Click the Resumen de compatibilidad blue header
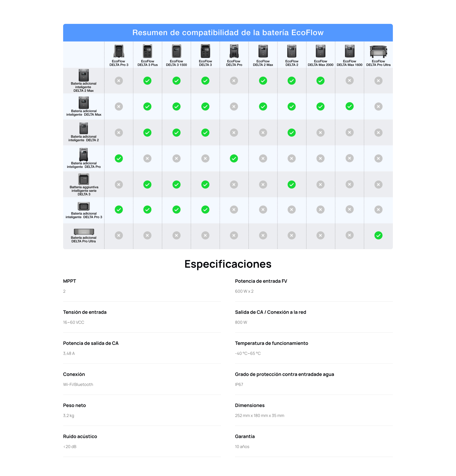This screenshot has height=476, width=456. 228,33
